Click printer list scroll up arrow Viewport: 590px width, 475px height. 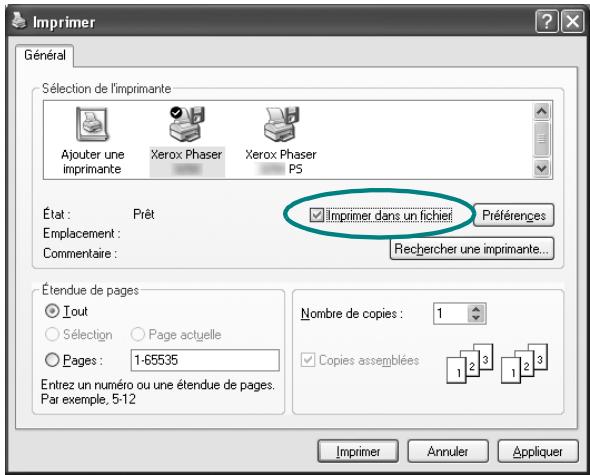click(541, 111)
